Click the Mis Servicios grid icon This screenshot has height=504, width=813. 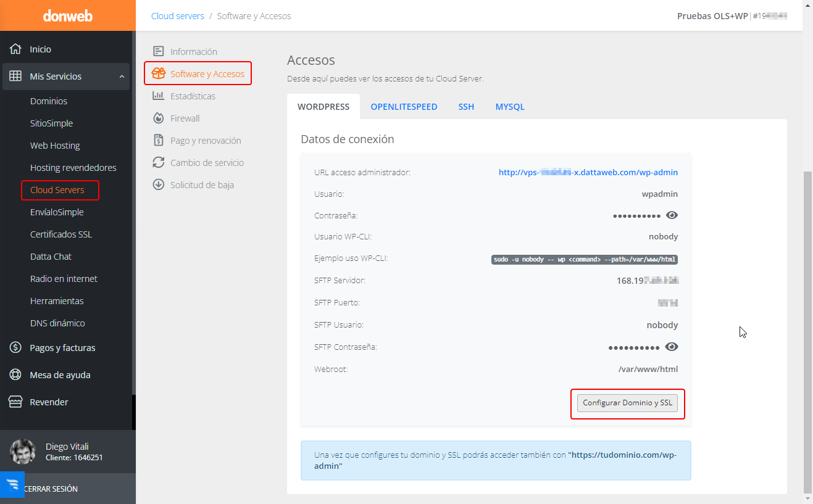(x=15, y=76)
